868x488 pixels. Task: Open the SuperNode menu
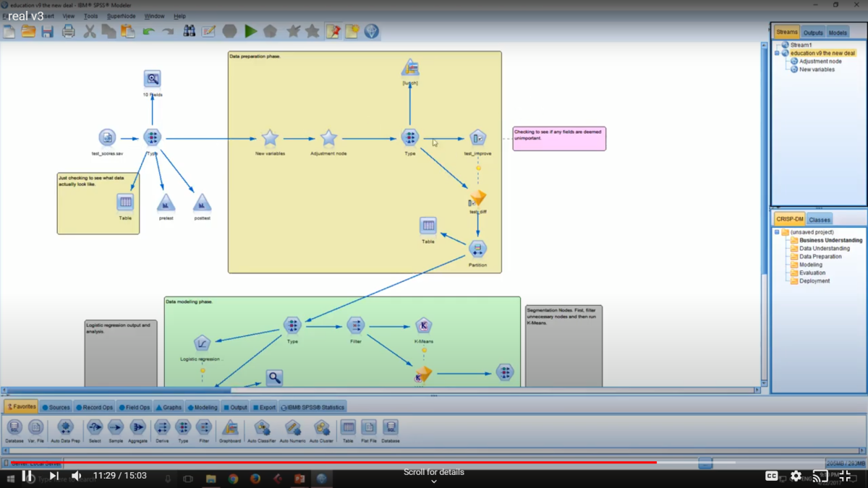pyautogui.click(x=122, y=16)
